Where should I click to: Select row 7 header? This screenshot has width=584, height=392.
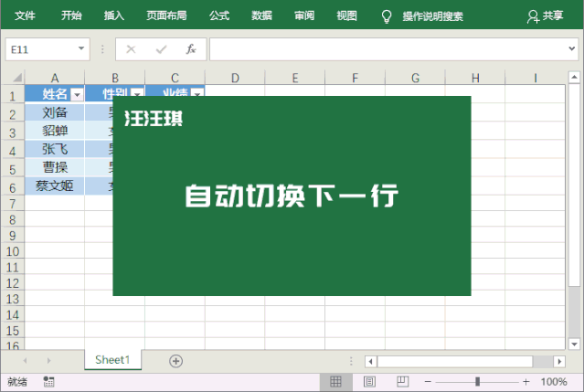(x=12, y=204)
